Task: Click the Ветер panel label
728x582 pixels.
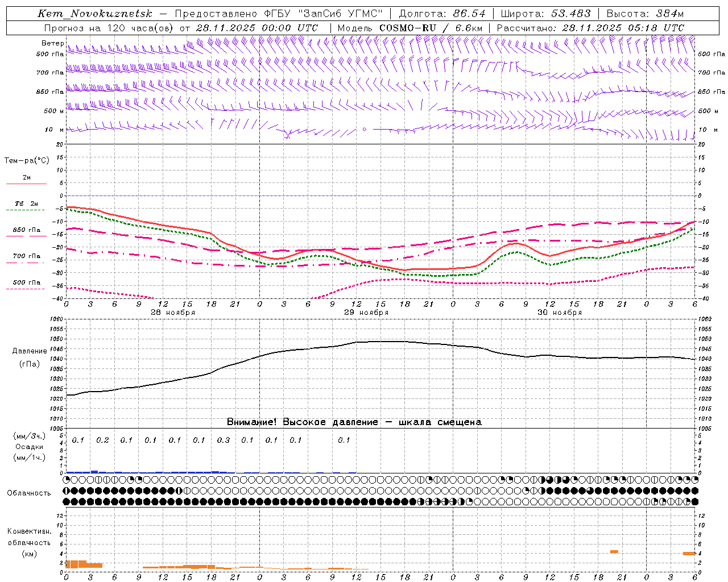Action: [52, 43]
